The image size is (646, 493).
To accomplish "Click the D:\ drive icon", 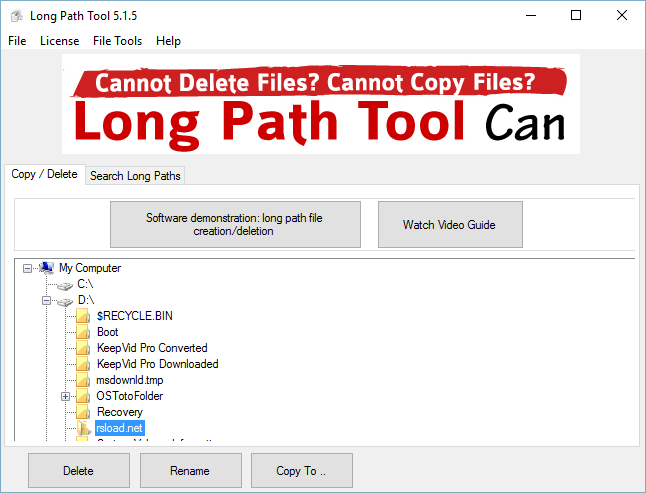I will click(x=65, y=301).
